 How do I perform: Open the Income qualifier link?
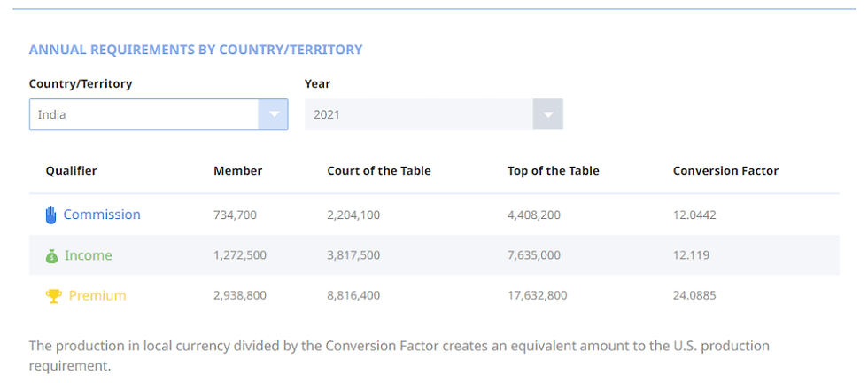pos(89,255)
